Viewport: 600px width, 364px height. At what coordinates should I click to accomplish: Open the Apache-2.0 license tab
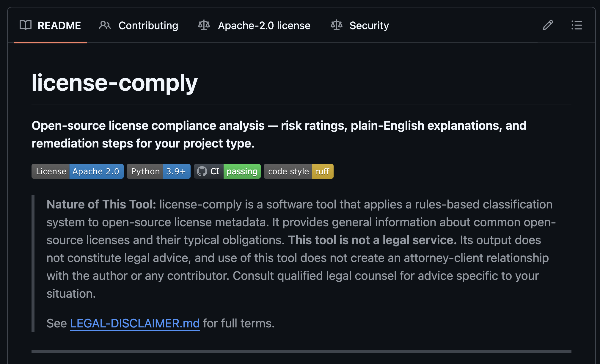pos(264,26)
